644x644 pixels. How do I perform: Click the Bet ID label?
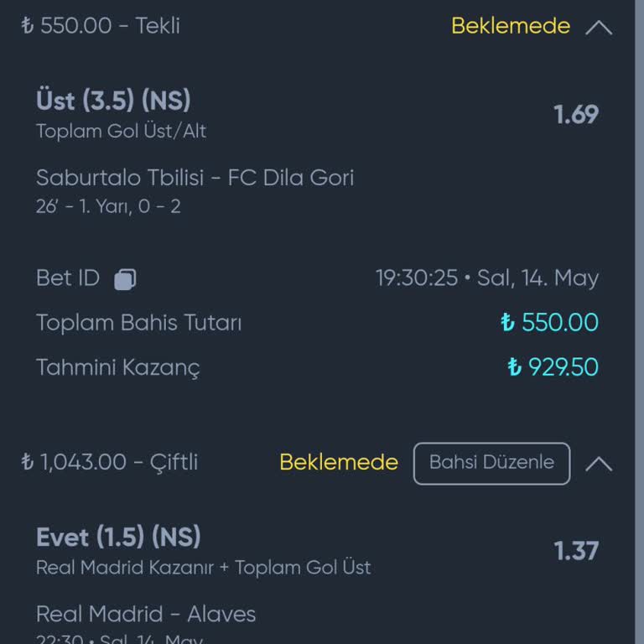[67, 278]
